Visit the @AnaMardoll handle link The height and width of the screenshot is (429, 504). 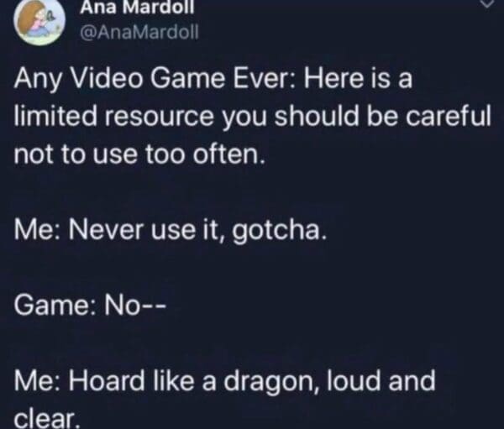coord(139,33)
